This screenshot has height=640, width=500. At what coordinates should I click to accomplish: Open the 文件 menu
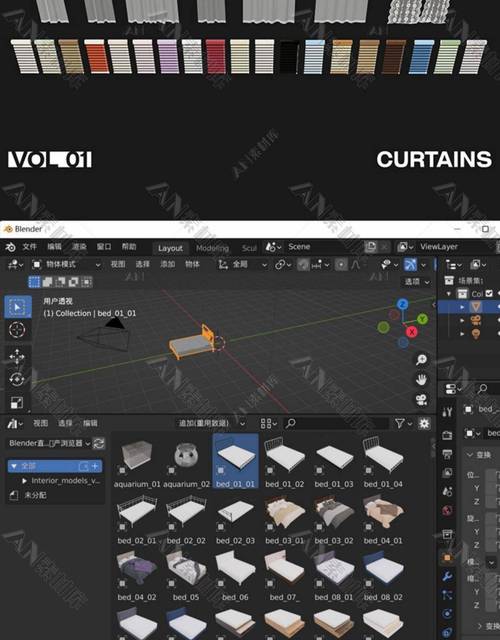pyautogui.click(x=29, y=247)
